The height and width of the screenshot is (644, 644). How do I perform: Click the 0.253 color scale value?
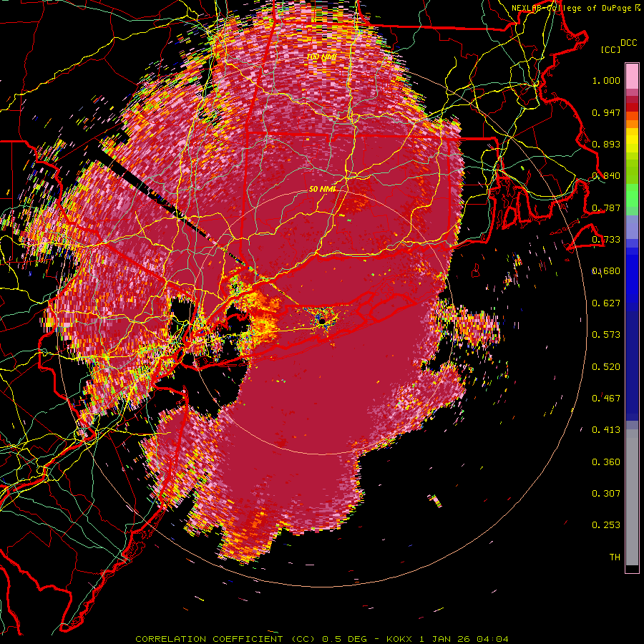tap(606, 525)
